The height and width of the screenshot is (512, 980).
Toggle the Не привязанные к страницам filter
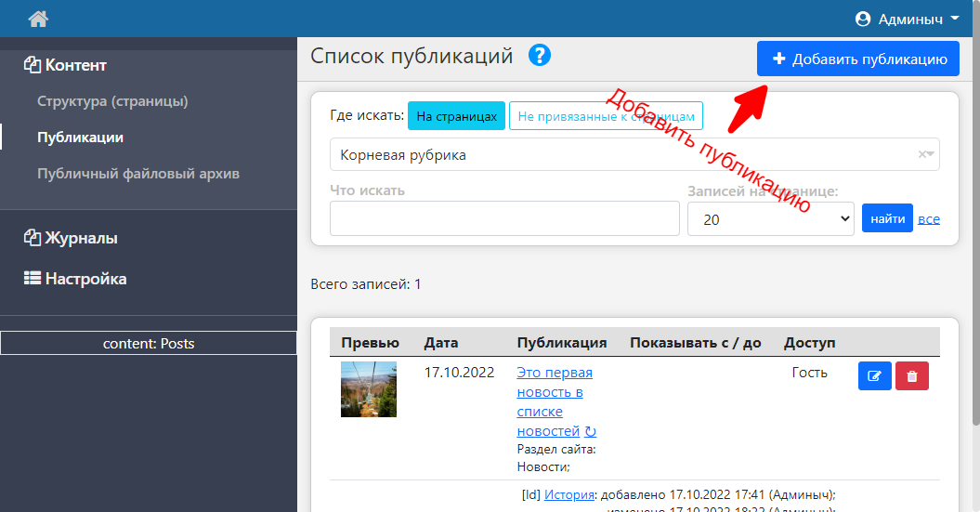coord(606,115)
